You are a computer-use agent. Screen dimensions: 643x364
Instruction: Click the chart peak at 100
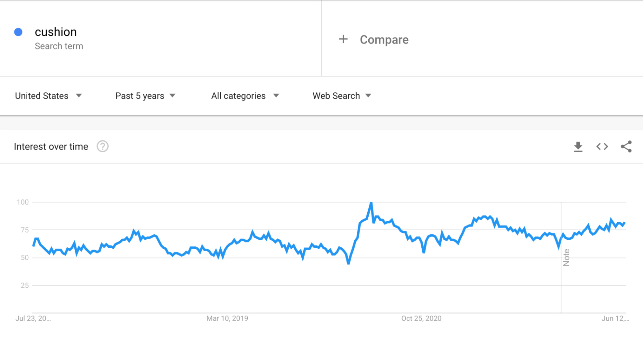371,203
